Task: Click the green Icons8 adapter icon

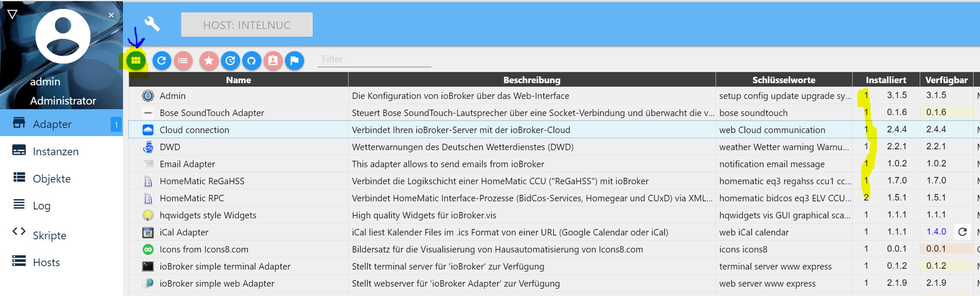Action: tap(148, 249)
